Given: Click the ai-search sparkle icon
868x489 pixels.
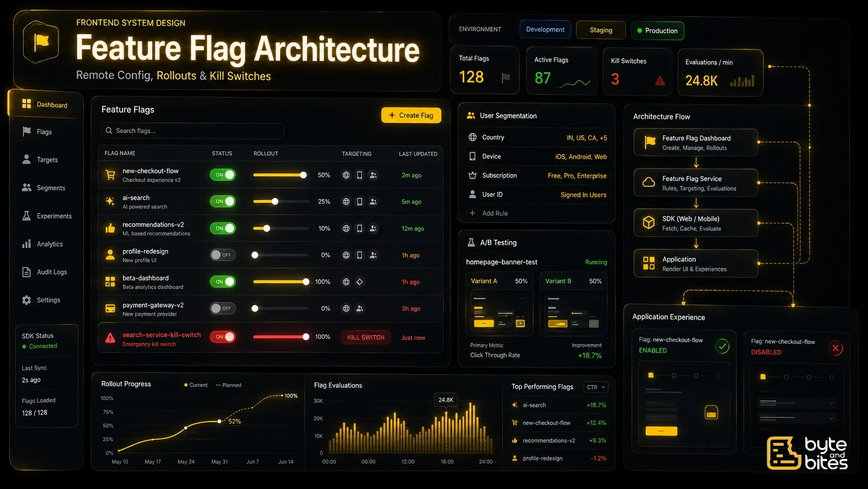Looking at the screenshot, I should pos(110,201).
